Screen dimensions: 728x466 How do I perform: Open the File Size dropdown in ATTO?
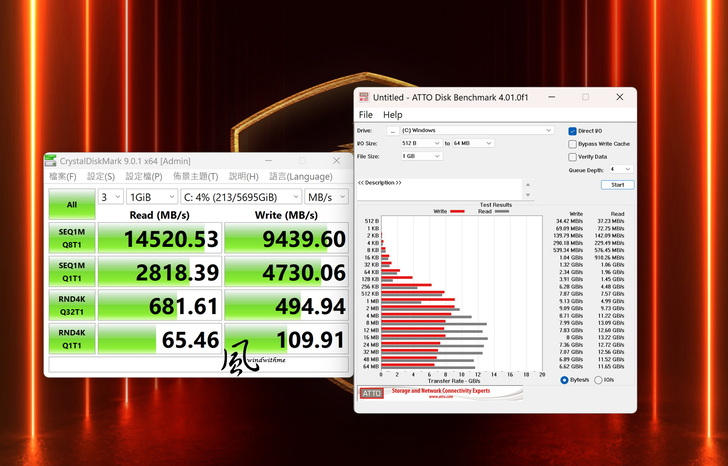coord(421,156)
